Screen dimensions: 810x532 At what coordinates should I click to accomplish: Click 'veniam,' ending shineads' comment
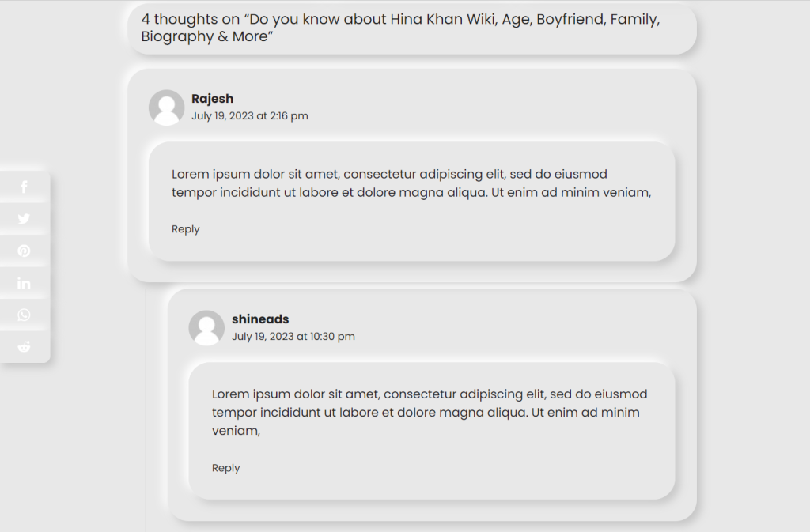[x=236, y=431]
